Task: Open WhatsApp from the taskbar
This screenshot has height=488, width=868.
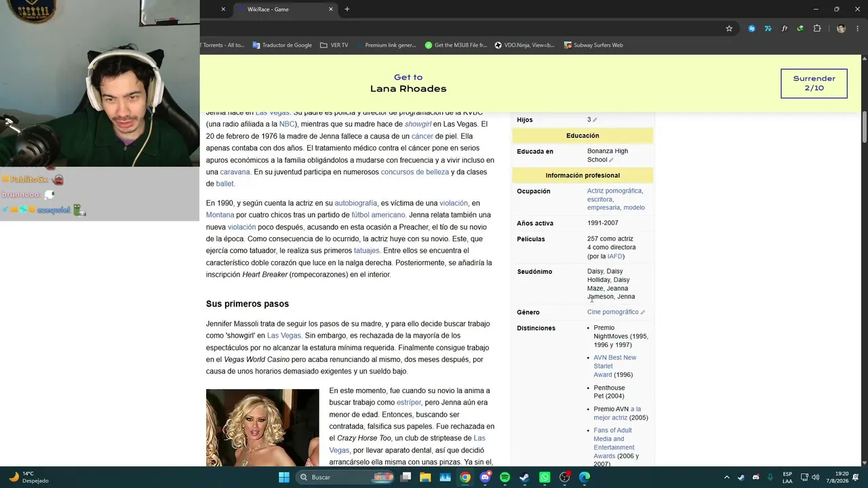Action: pyautogui.click(x=545, y=477)
